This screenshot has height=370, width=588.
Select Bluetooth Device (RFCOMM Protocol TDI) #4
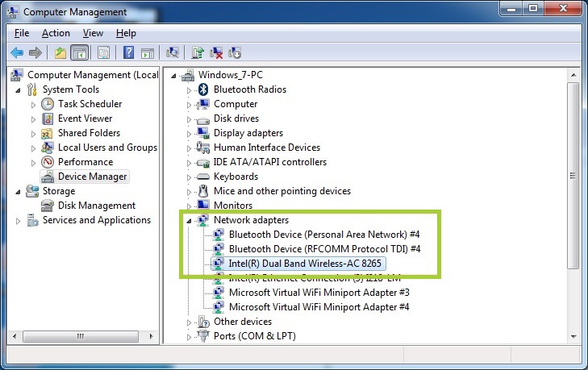[x=325, y=249]
